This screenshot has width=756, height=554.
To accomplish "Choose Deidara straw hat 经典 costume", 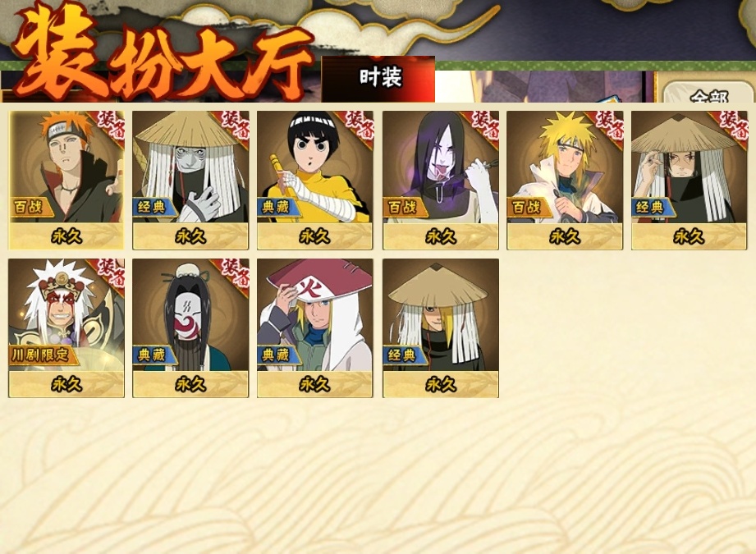I will (x=441, y=327).
